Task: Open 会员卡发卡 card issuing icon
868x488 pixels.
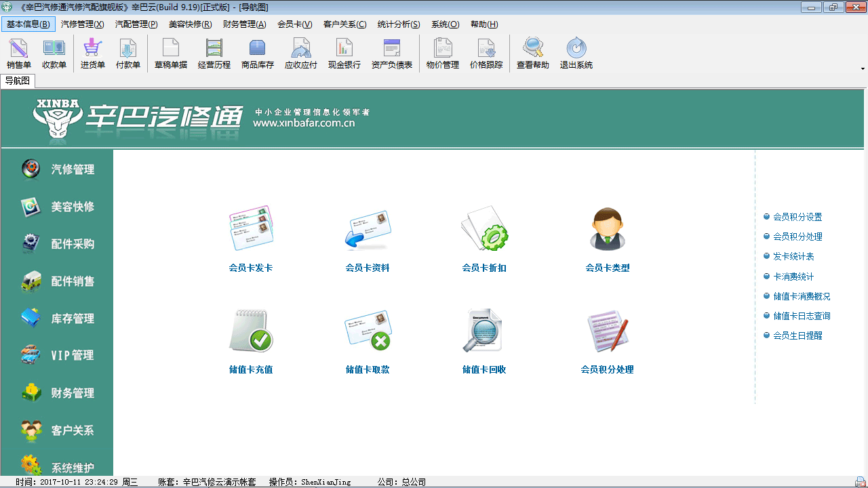Action: (x=251, y=228)
